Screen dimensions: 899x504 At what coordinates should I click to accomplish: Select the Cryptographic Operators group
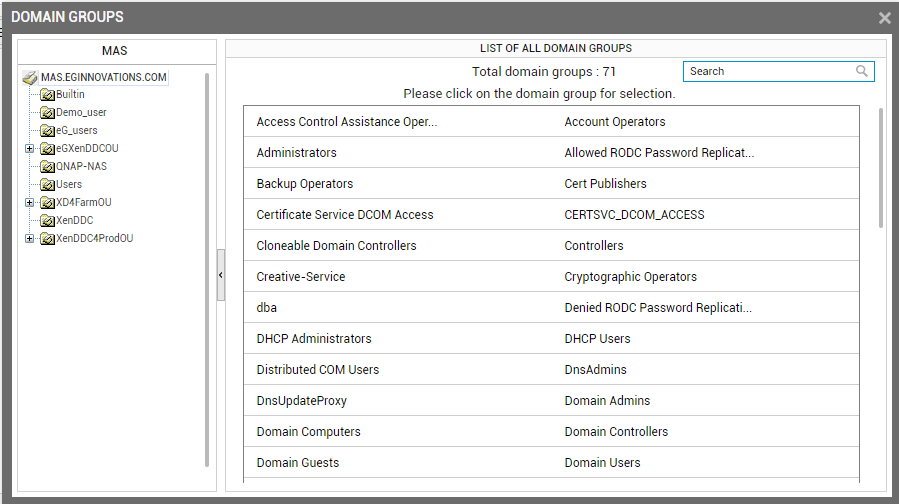point(631,276)
